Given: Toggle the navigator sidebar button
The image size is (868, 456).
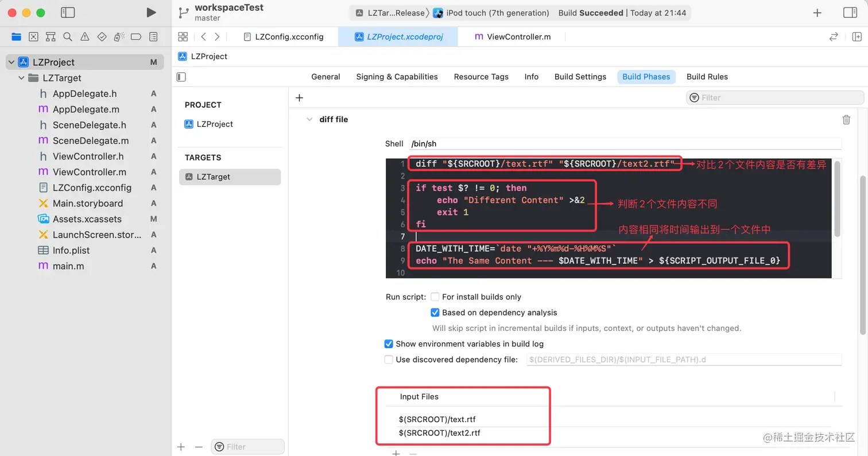Looking at the screenshot, I should 67,12.
